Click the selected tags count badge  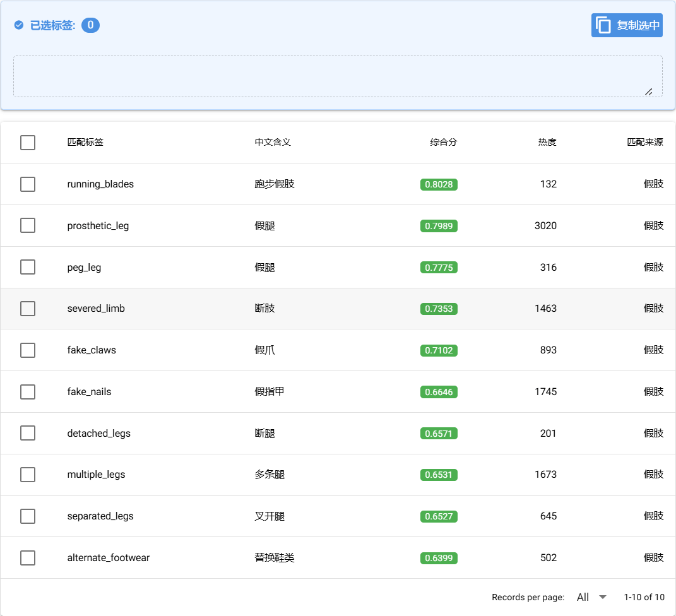click(90, 25)
